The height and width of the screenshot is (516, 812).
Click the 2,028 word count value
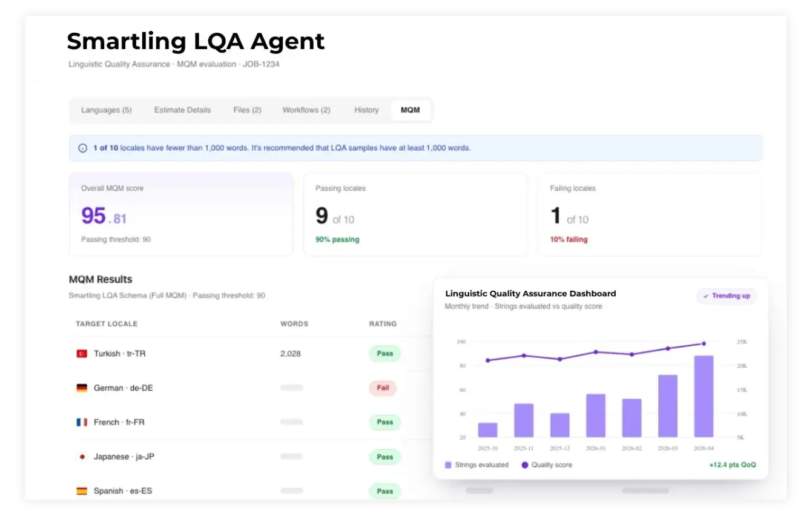291,354
